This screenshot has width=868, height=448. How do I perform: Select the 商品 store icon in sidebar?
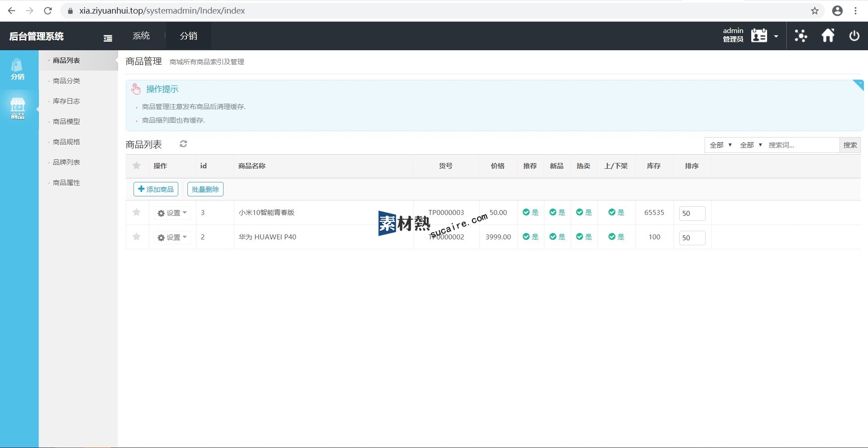18,109
